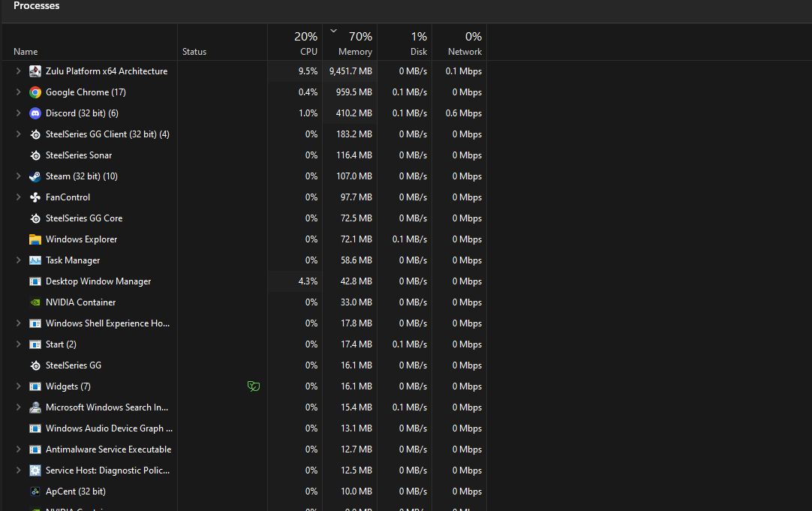Click the 4.3% CPU value
812x511 pixels.
coord(308,281)
